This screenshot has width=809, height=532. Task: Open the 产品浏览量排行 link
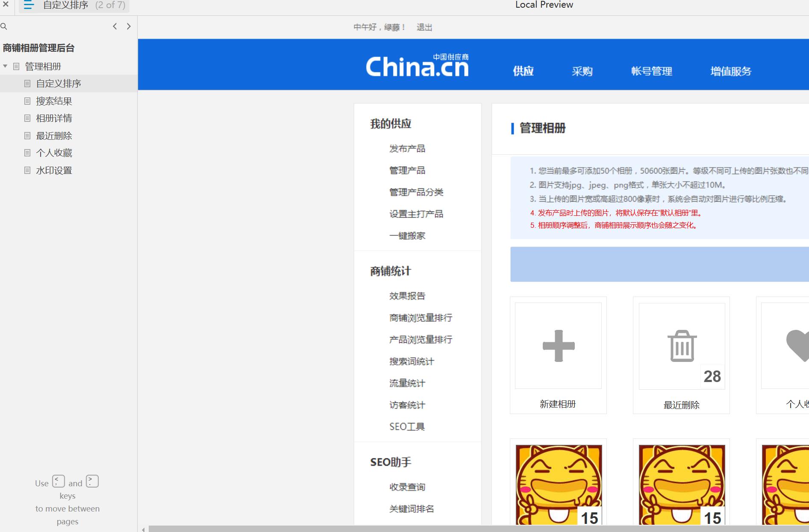coord(421,340)
